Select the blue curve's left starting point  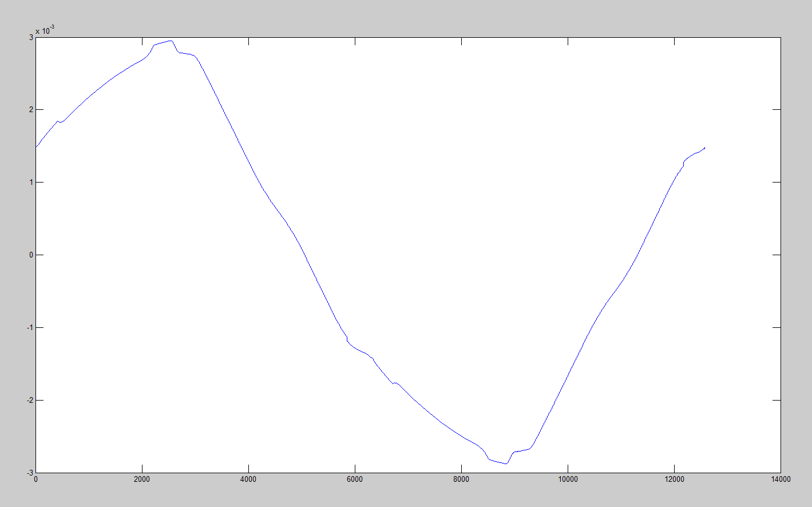pyautogui.click(x=36, y=147)
